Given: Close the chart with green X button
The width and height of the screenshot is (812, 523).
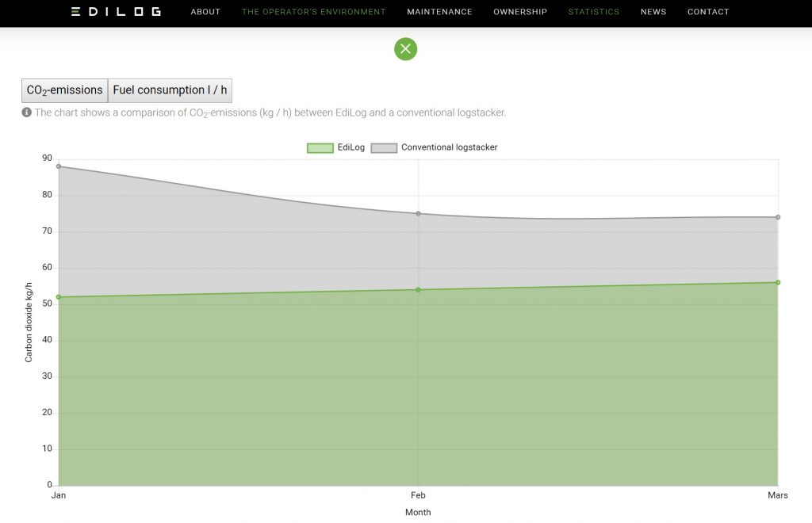Looking at the screenshot, I should pyautogui.click(x=405, y=49).
